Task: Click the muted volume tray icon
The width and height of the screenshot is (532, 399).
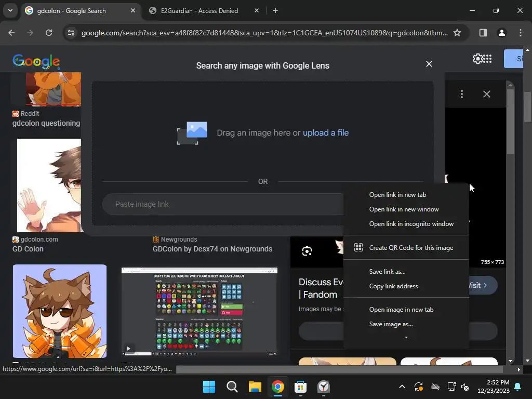Action: (465, 387)
